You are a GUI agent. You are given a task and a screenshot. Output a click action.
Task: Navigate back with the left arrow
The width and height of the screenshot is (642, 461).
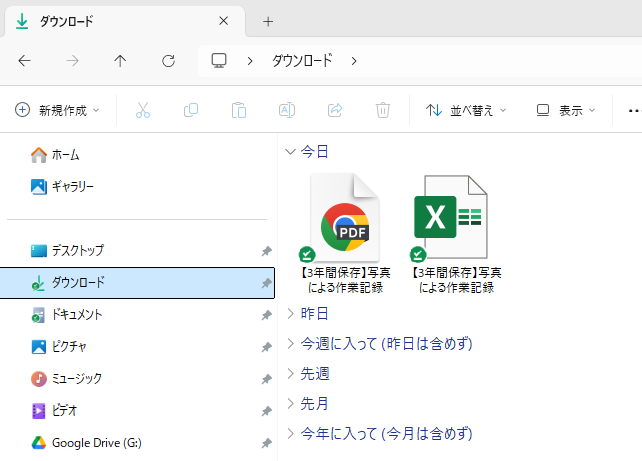coord(25,61)
